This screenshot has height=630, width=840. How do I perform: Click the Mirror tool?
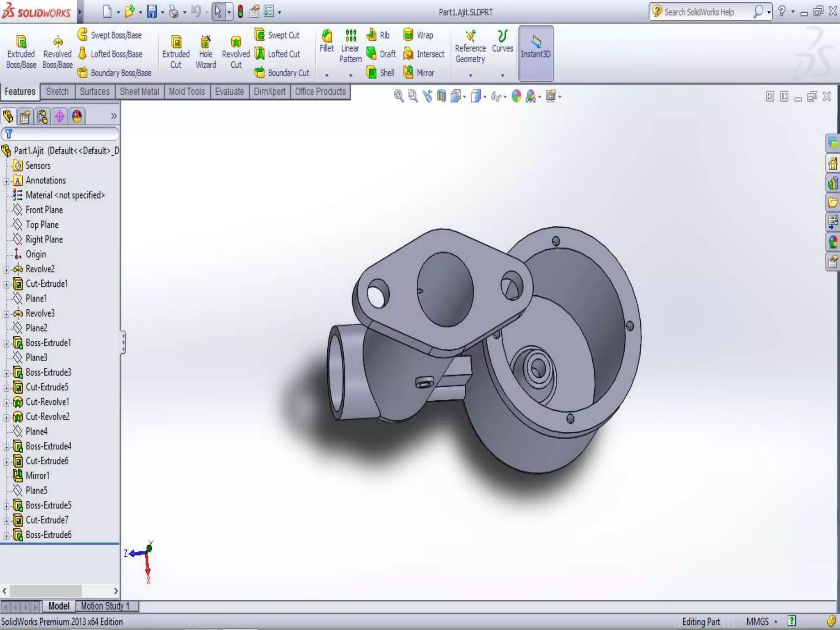point(418,73)
